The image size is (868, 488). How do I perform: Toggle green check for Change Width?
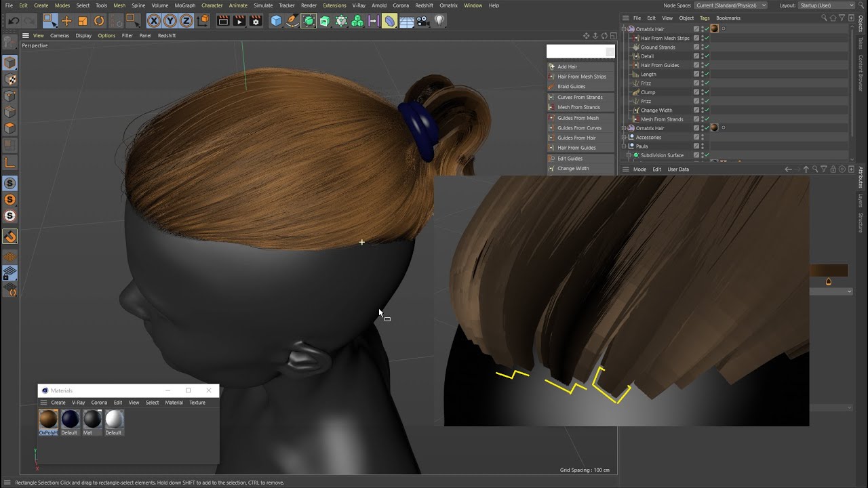click(706, 110)
